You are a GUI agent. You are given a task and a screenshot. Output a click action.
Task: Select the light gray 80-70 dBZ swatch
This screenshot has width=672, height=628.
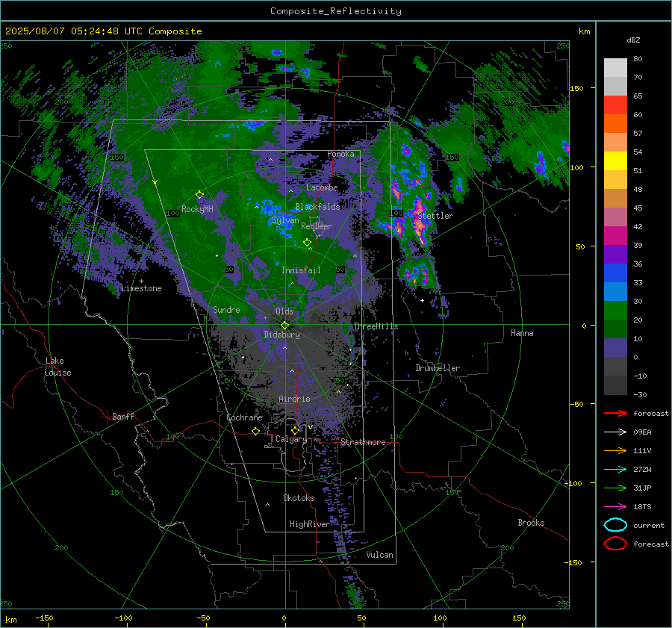point(615,68)
